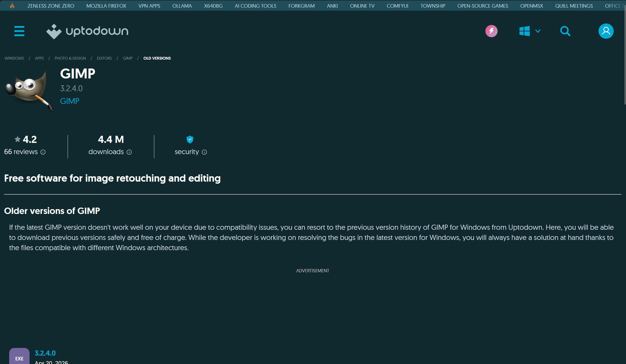This screenshot has width=626, height=364.
Task: Select the Windows platform icon
Action: pyautogui.click(x=524, y=31)
